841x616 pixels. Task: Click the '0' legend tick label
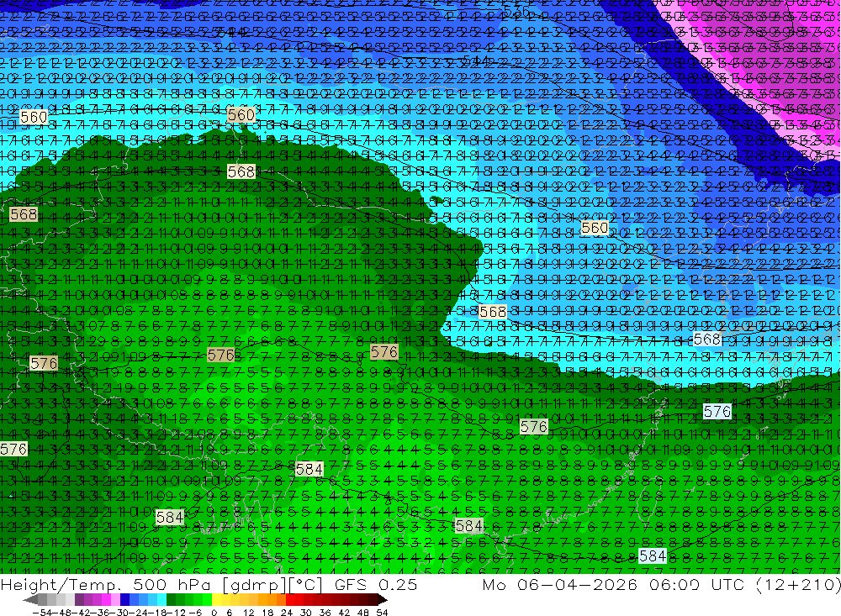[214, 613]
